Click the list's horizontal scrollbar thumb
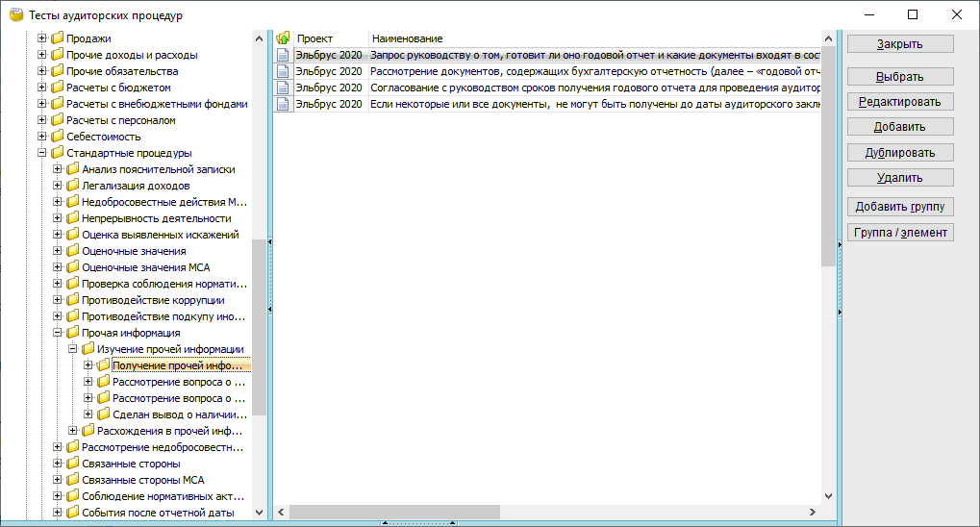The width and height of the screenshot is (980, 527). (394, 512)
